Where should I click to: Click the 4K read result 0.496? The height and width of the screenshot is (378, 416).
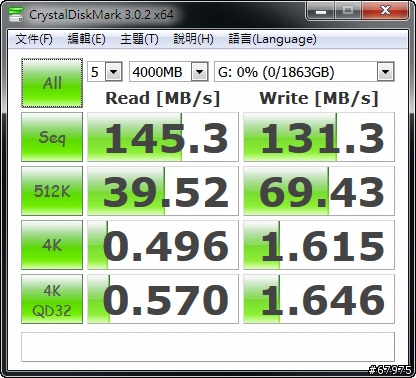tap(163, 245)
